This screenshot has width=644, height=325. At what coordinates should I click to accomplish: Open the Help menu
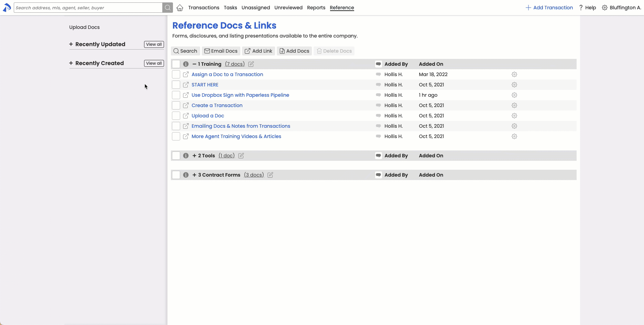(588, 8)
